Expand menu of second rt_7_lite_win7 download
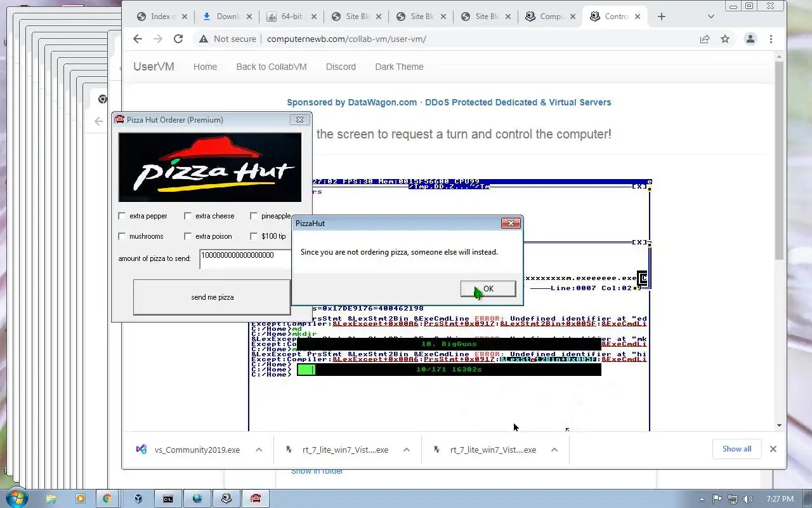 (554, 450)
